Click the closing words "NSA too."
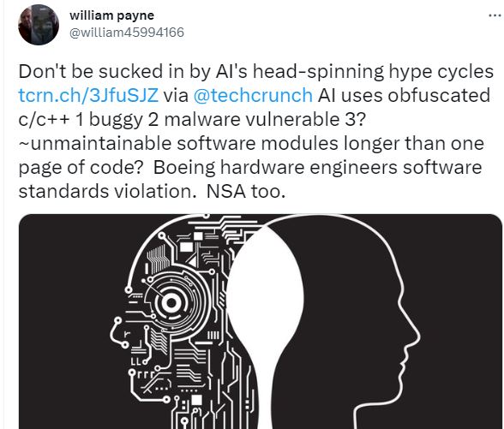The image size is (504, 429). (x=246, y=192)
